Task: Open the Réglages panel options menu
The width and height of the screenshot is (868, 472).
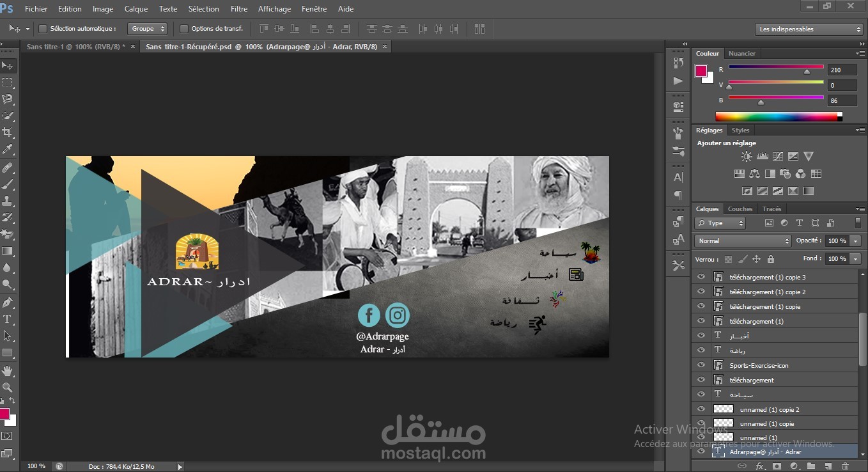Action: (x=860, y=130)
